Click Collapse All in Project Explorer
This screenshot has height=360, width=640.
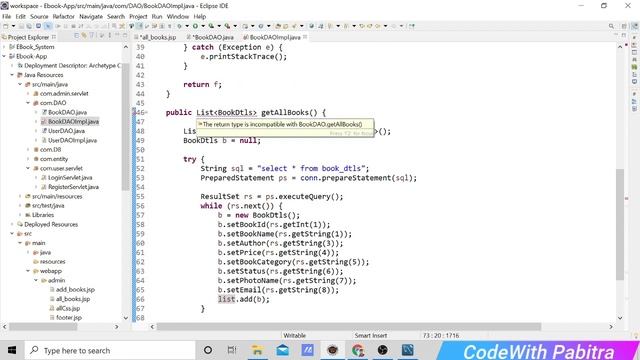(76, 36)
